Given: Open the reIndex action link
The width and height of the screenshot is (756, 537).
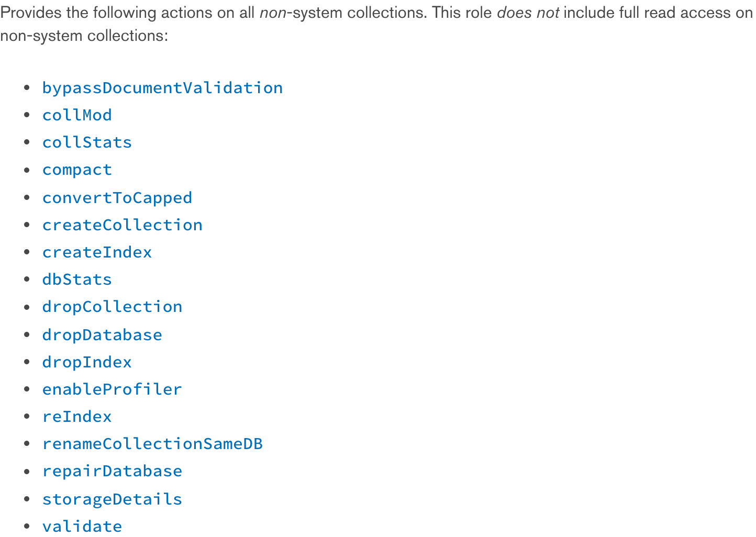Looking at the screenshot, I should (x=77, y=417).
